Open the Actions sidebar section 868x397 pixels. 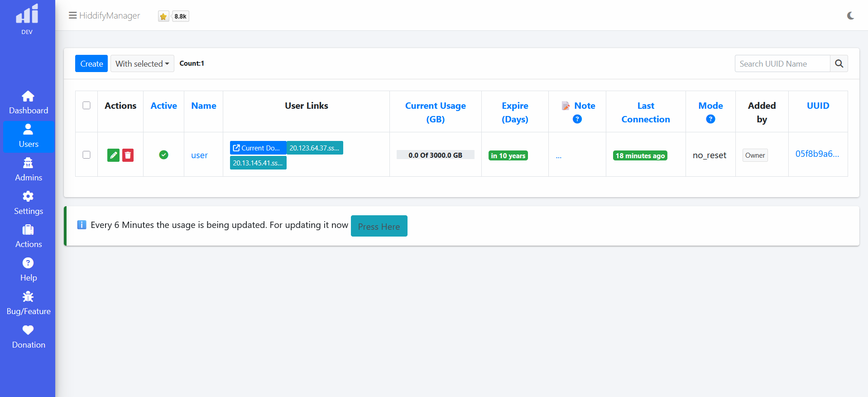pyautogui.click(x=28, y=236)
